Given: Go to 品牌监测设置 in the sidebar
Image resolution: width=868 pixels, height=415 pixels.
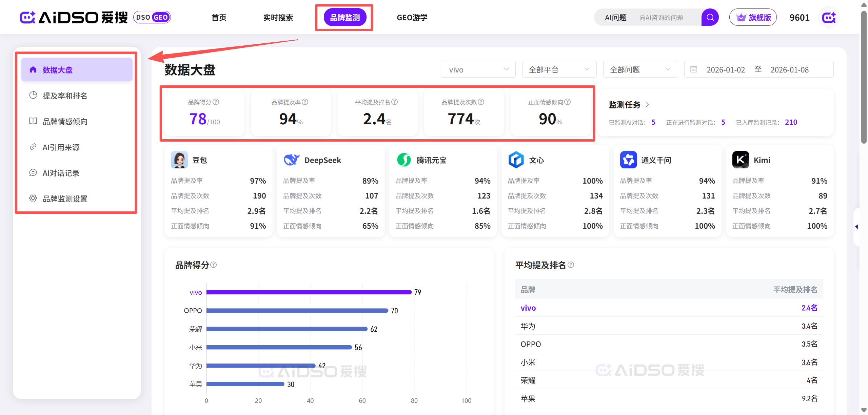Looking at the screenshot, I should pyautogui.click(x=65, y=199).
